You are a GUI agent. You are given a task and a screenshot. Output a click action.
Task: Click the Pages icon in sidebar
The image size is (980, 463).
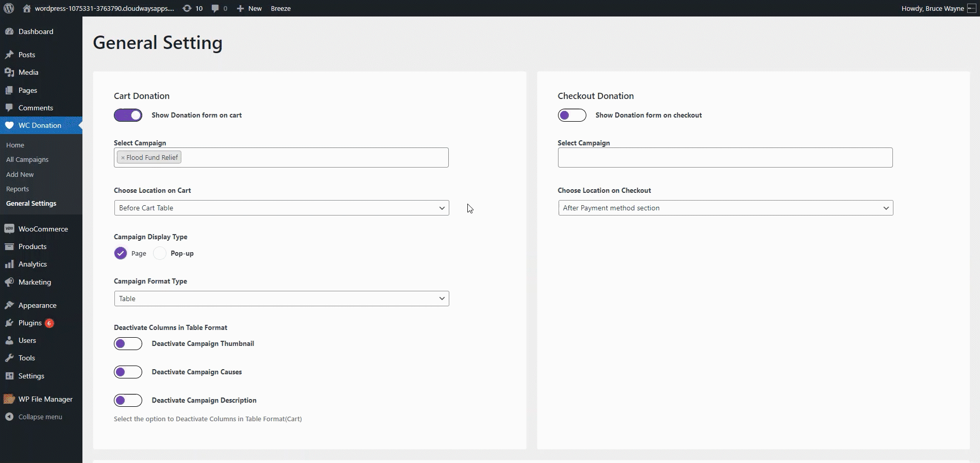coord(9,90)
